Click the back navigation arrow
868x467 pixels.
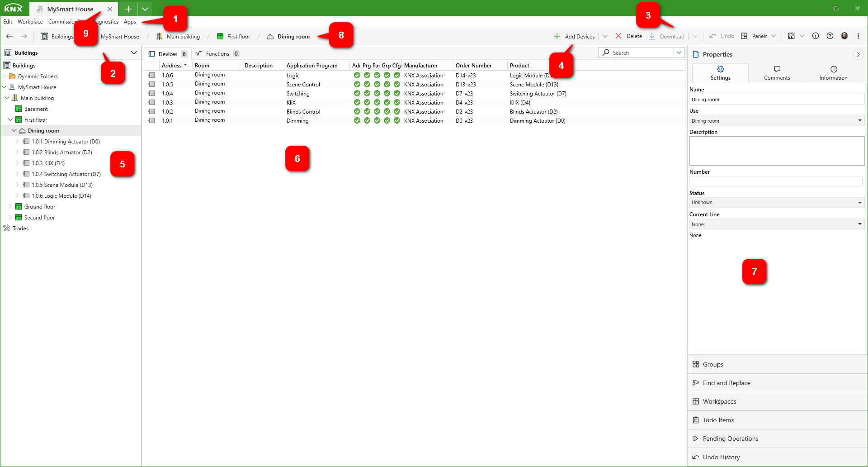pyautogui.click(x=9, y=36)
